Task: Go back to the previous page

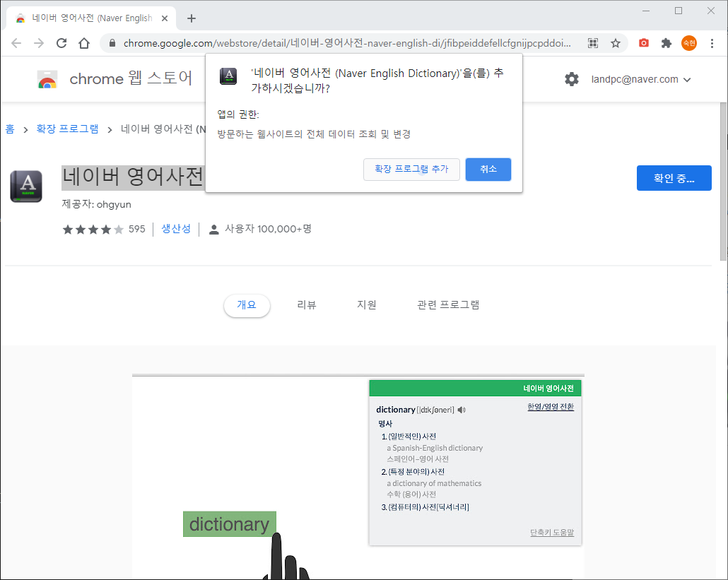Action: click(16, 43)
